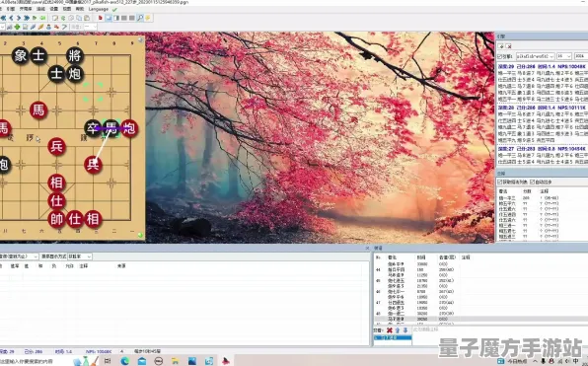Select the black 象 elephant piece

pos(21,55)
